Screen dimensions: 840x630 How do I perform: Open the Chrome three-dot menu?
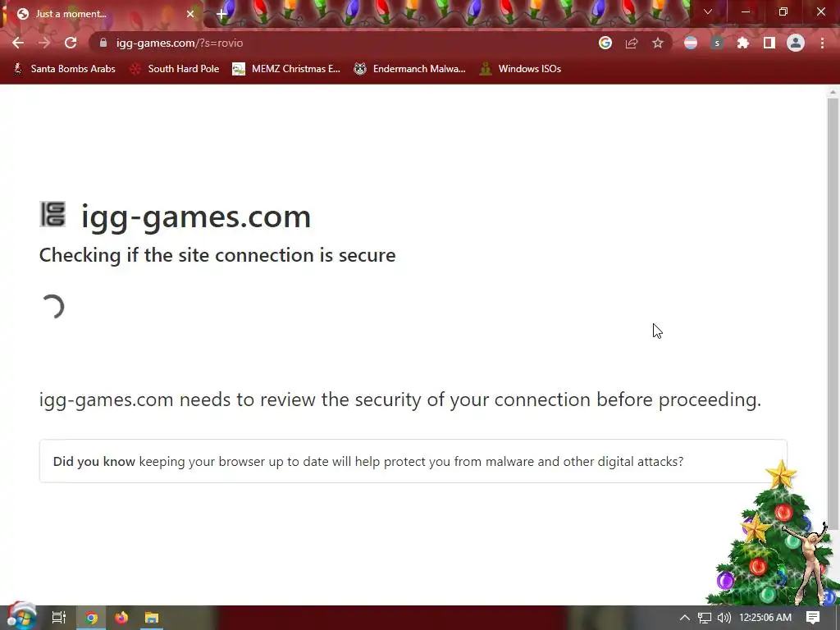[822, 43]
